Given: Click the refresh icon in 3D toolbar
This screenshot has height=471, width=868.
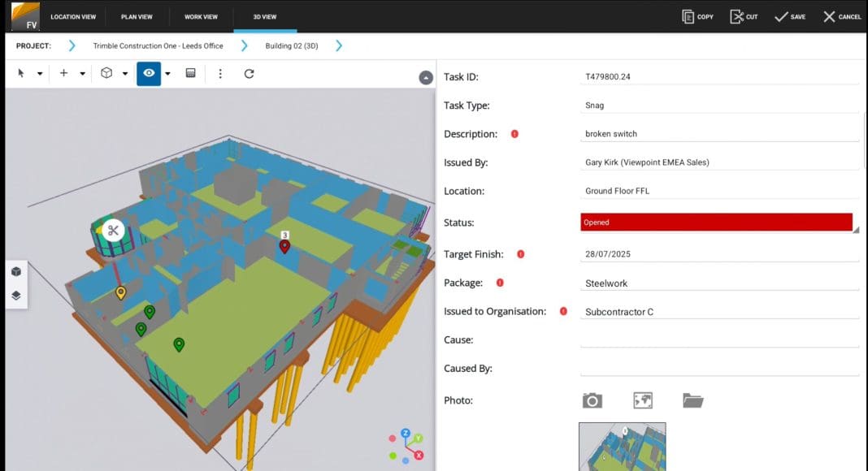Looking at the screenshot, I should 250,73.
